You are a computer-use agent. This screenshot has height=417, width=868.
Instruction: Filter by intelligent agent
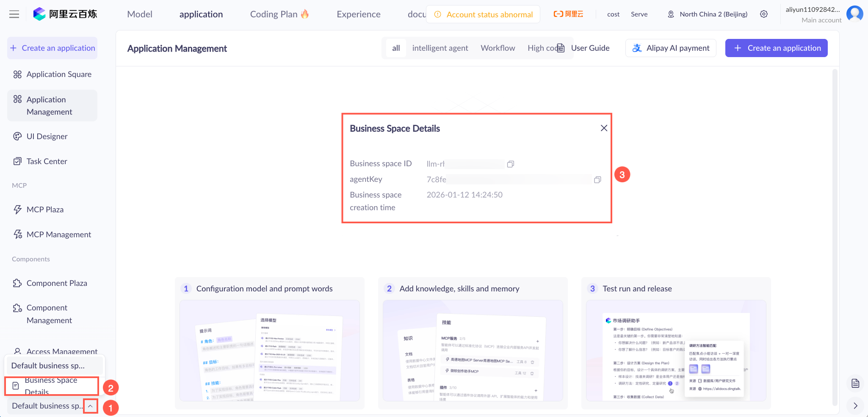coord(440,48)
